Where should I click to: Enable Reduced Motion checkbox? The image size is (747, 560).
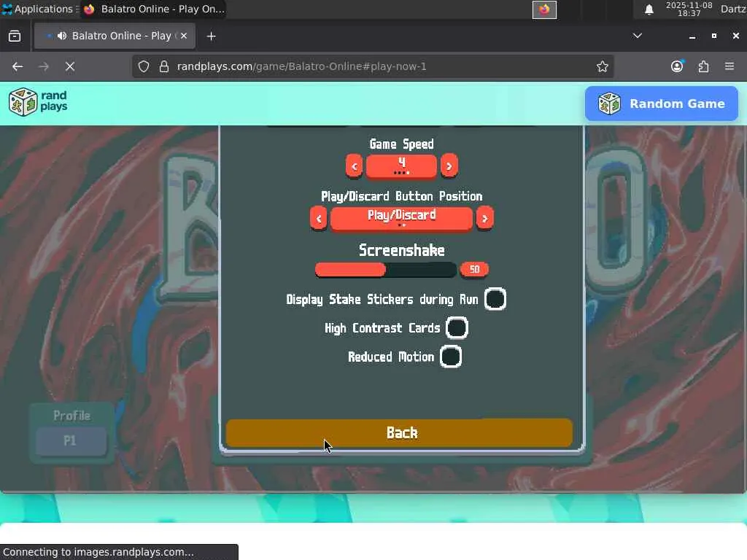tap(451, 357)
